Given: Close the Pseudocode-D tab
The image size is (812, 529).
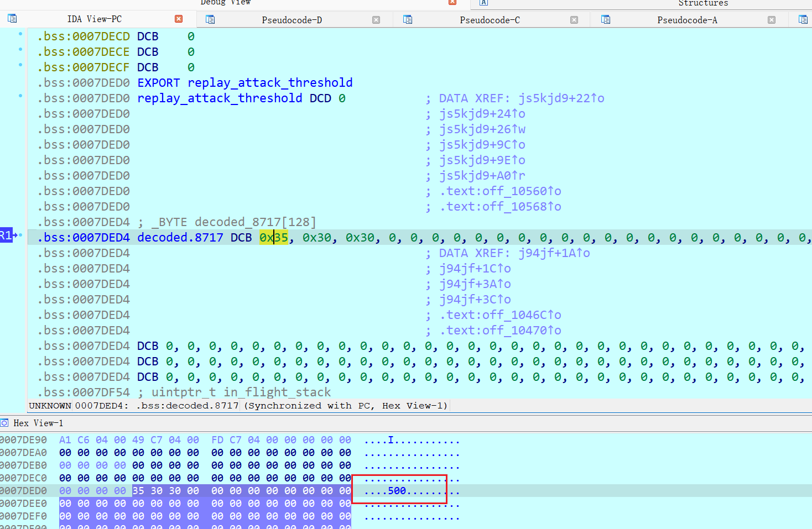Looking at the screenshot, I should pyautogui.click(x=376, y=20).
